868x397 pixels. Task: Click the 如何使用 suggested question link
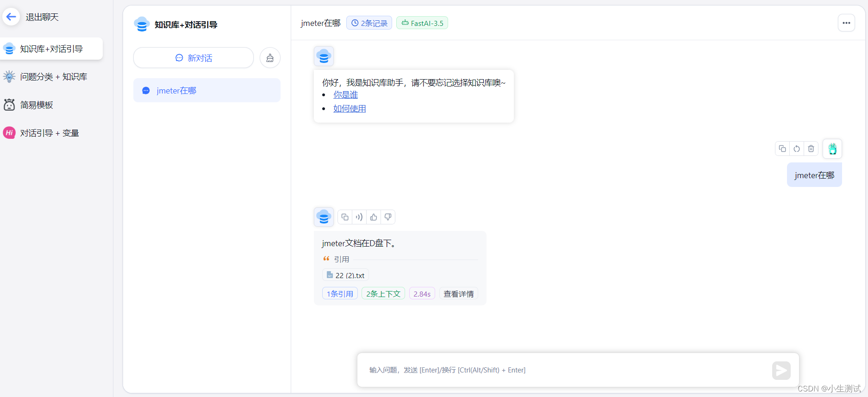click(350, 109)
